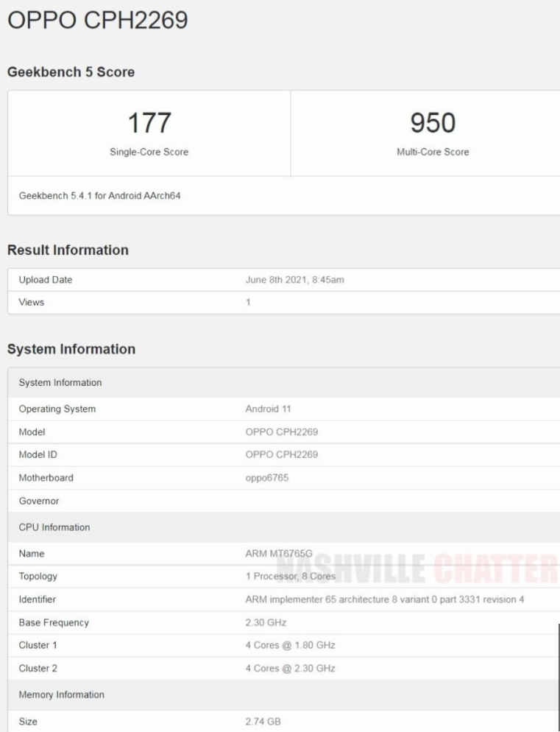Click the OPPO CPH2269 page title
Viewport: 560px width, 732px height.
coord(98,20)
